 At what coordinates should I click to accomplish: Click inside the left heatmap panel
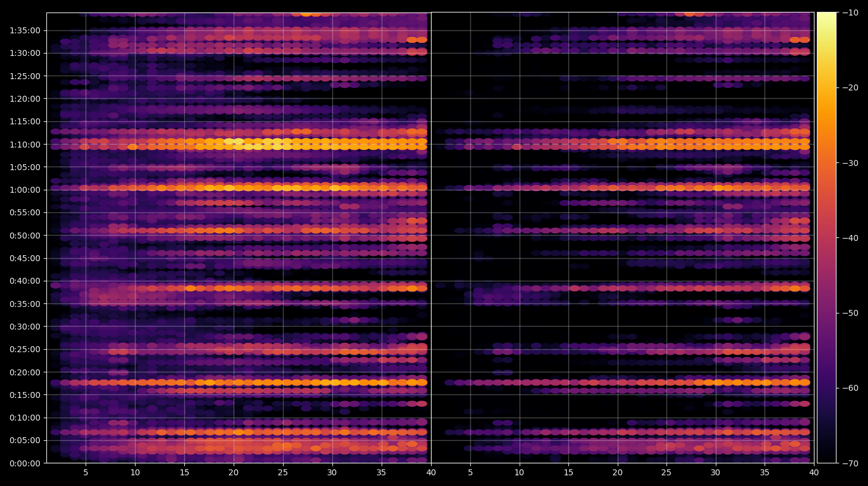238,238
